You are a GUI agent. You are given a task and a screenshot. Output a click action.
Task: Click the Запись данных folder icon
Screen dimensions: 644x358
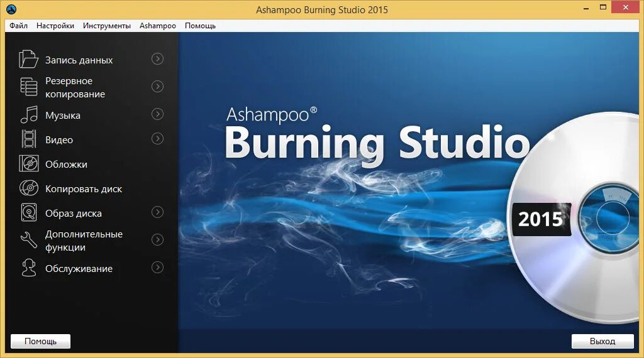point(28,59)
